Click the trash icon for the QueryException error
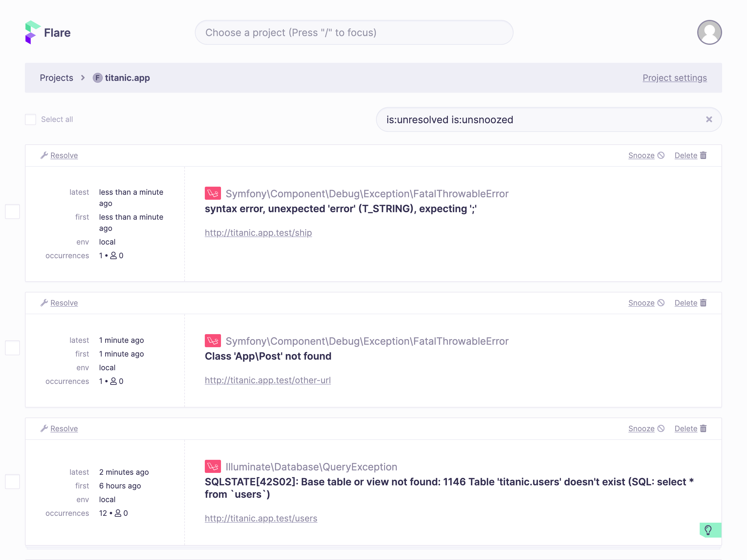 pos(703,428)
